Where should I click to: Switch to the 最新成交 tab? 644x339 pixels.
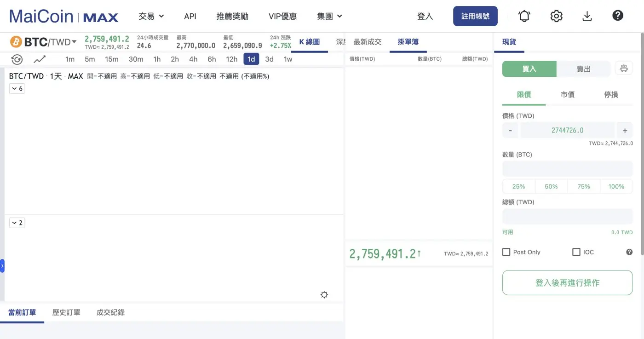pos(368,42)
